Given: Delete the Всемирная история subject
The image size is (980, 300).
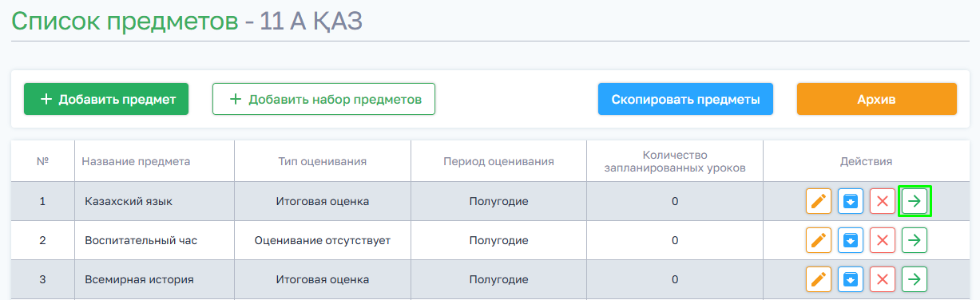Looking at the screenshot, I should pyautogui.click(x=883, y=279).
